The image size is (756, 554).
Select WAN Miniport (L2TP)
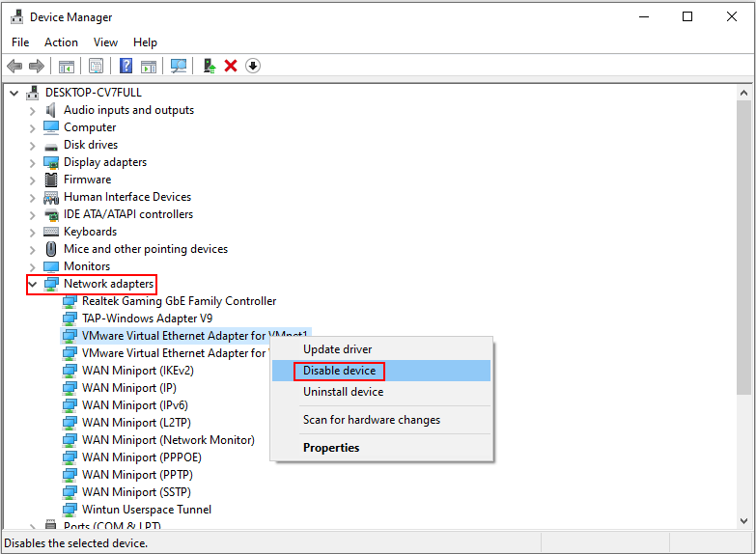136,423
